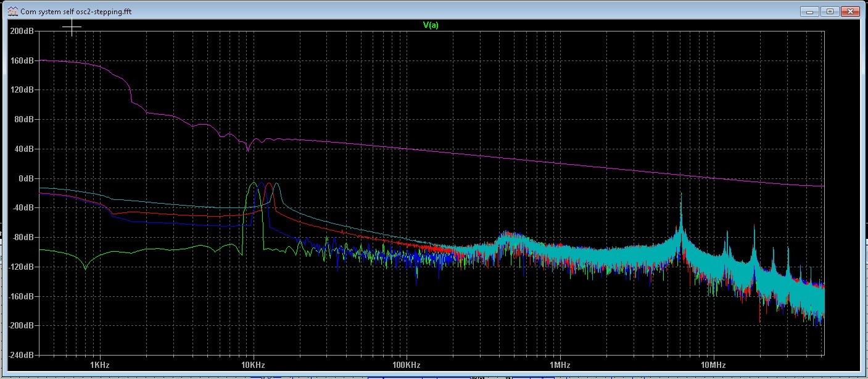This screenshot has width=868, height=379.
Task: Click the 1KHz frequency axis label
Action: pos(99,365)
